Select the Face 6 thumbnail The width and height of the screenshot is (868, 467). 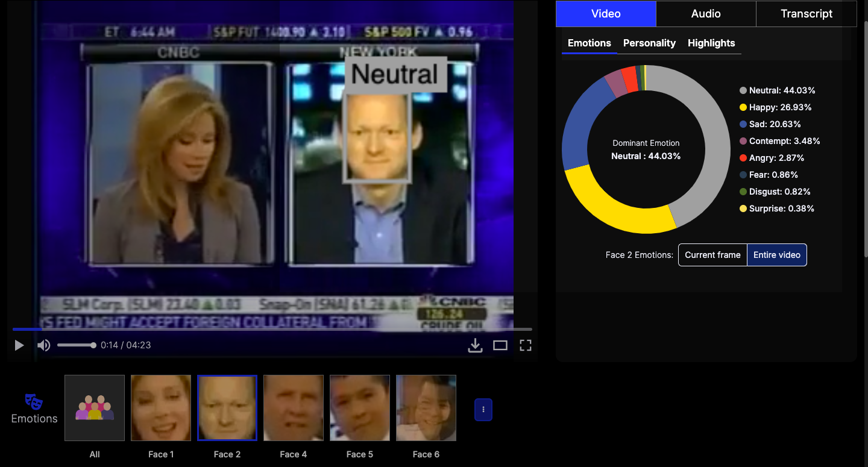[x=426, y=408]
